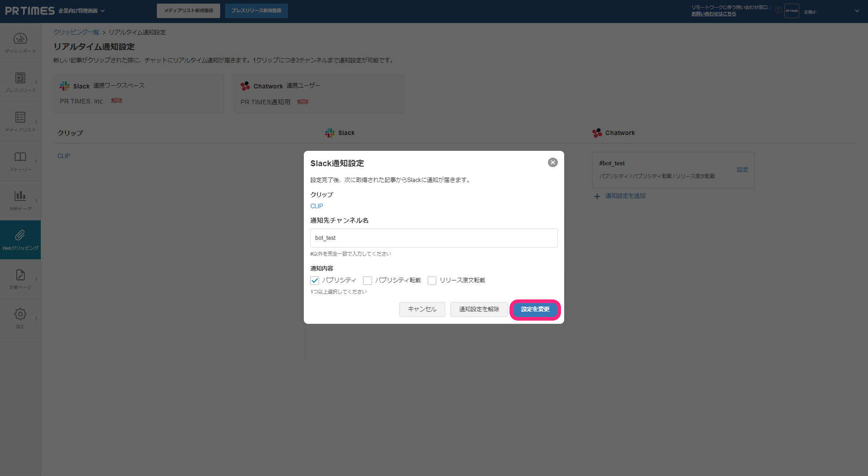Click the Chatwork logo in 連携ユーザー card
The height and width of the screenshot is (476, 868).
[245, 86]
